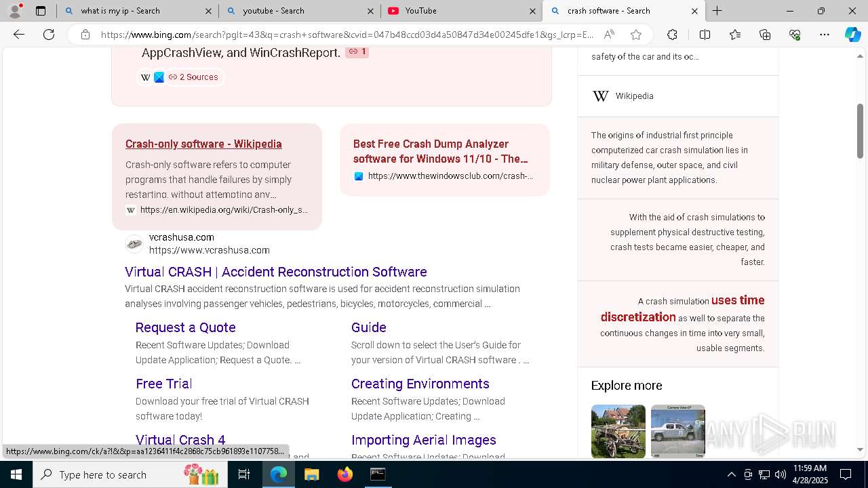Click the wooden cart thumbnail under Explore more
Image resolution: width=868 pixels, height=488 pixels.
(x=618, y=431)
